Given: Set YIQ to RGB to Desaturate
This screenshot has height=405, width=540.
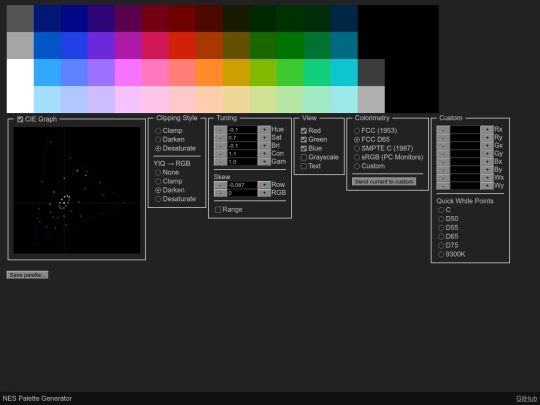Looking at the screenshot, I should (x=158, y=199).
